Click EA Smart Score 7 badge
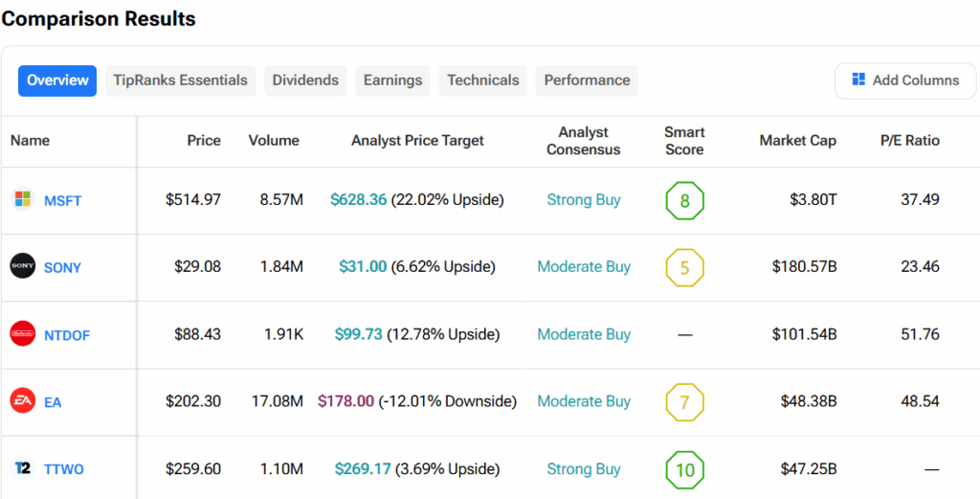This screenshot has height=499, width=980. pyautogui.click(x=684, y=401)
